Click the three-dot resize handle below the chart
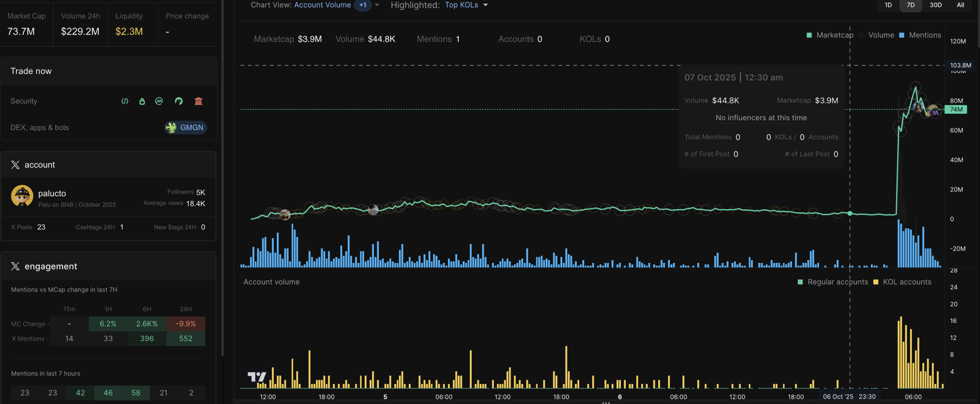Viewport: 980px width, 404px height. [x=606, y=402]
